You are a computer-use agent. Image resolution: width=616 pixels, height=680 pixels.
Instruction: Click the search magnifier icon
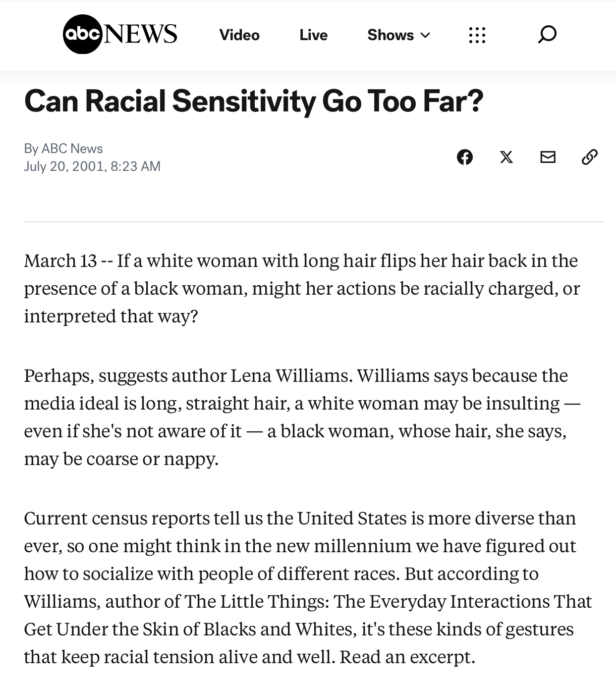[x=547, y=35]
